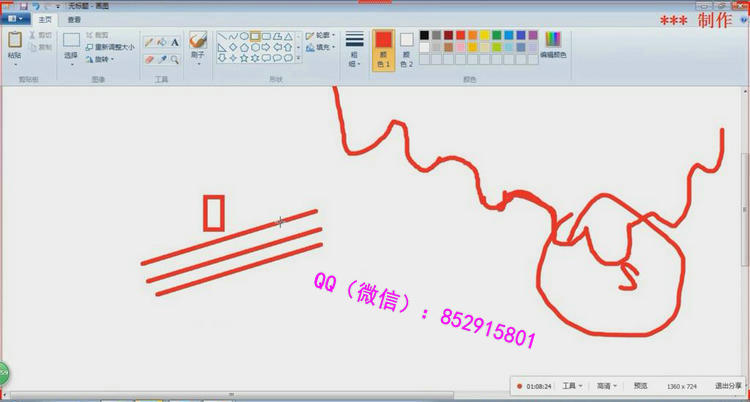Screen dimensions: 750x402
Task: Click Exit sharing (退出分享) button
Action: click(727, 385)
